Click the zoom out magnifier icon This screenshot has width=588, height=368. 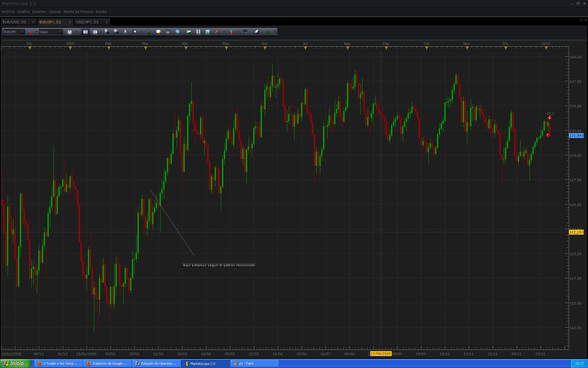click(x=116, y=32)
